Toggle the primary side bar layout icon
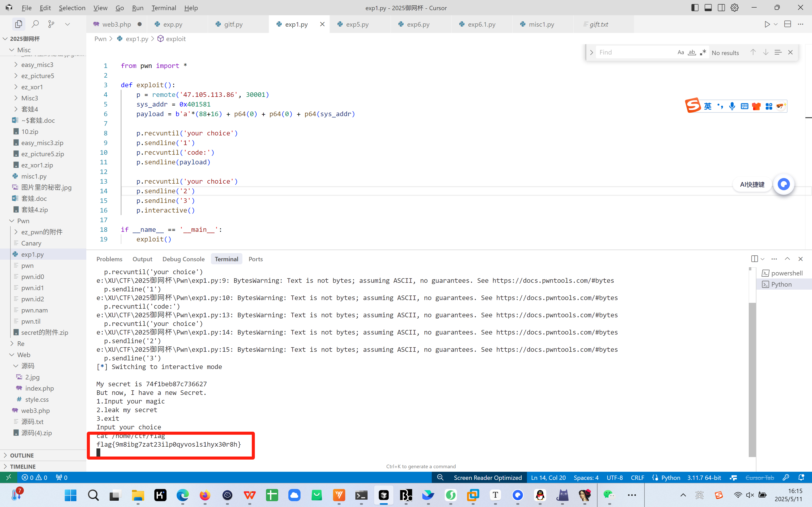812x507 pixels. tap(695, 8)
